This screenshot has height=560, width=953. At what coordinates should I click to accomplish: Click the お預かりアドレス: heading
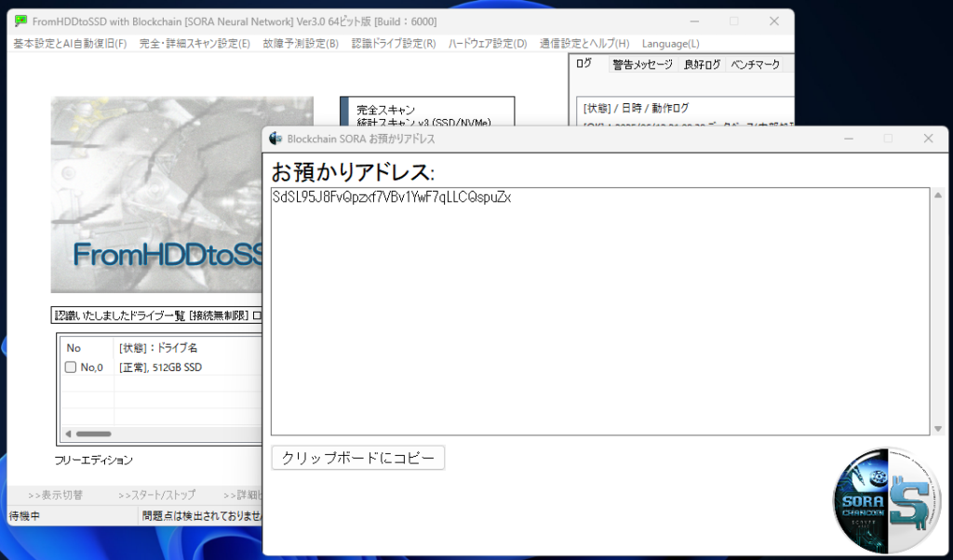pos(353,172)
